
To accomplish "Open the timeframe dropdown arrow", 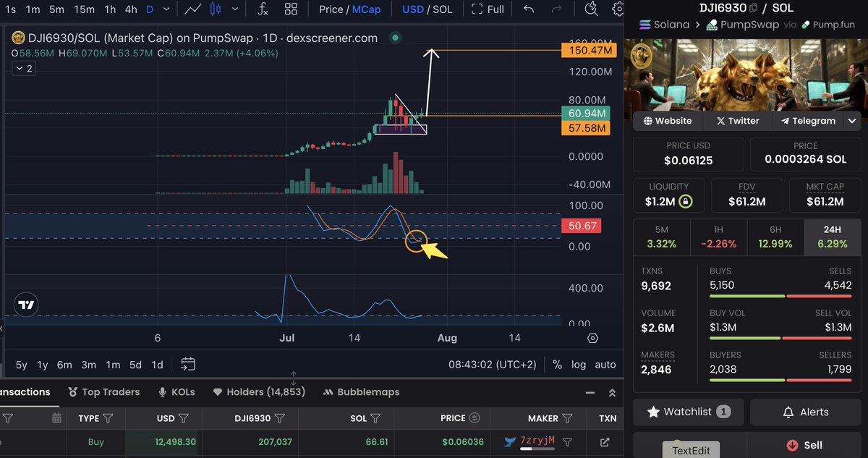I will click(x=168, y=9).
